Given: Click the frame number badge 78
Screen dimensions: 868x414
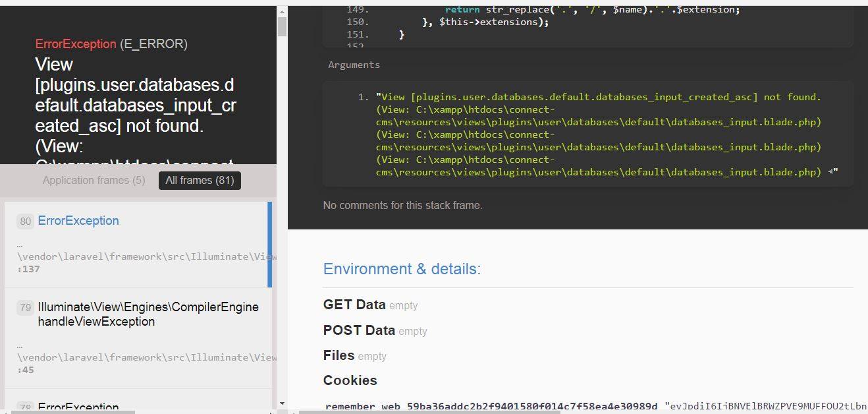Looking at the screenshot, I should [25, 407].
